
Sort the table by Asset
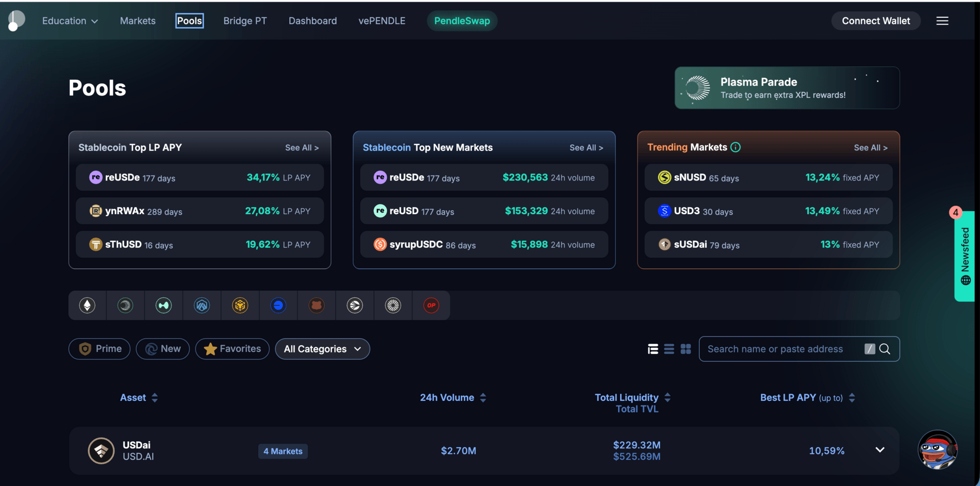(139, 398)
